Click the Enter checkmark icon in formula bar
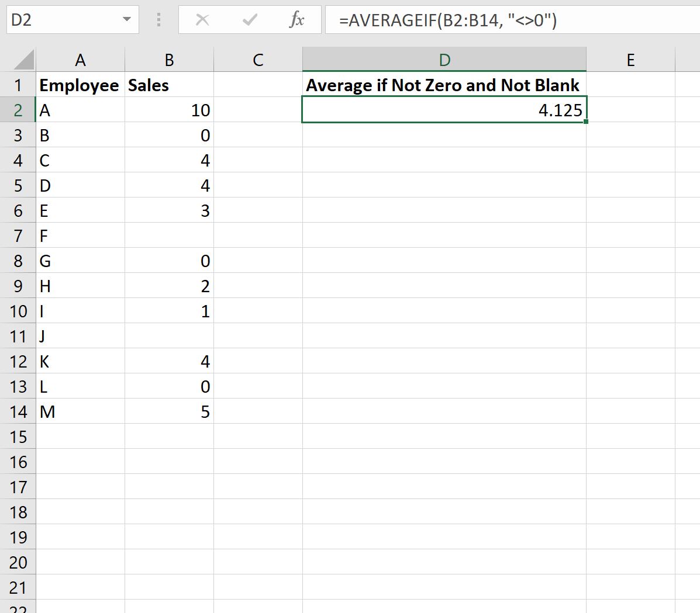This screenshot has height=613, width=700. coord(249,19)
